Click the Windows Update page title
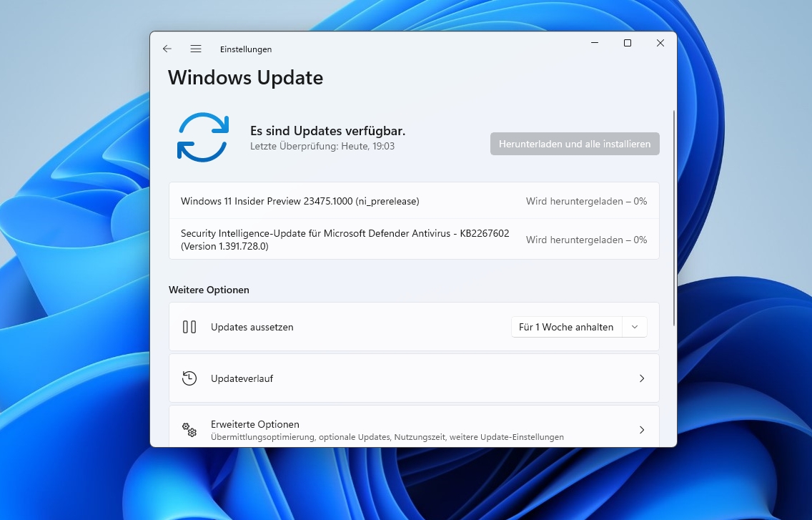The height and width of the screenshot is (520, 812). [x=245, y=78]
